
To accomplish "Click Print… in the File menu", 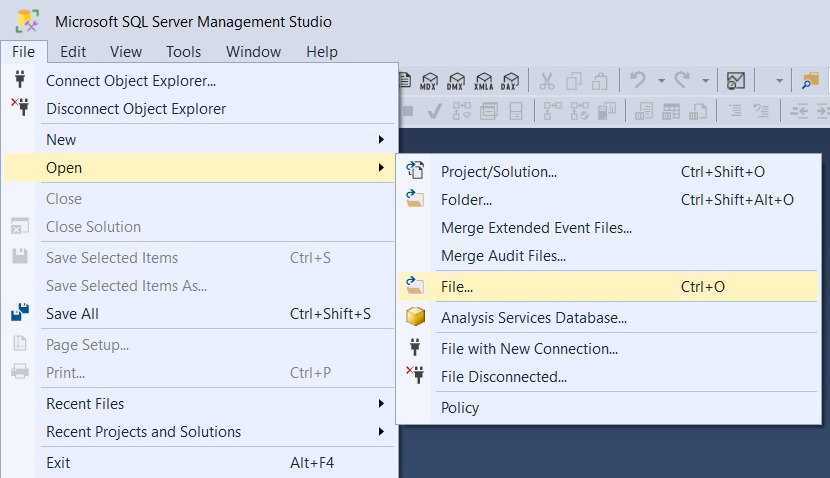I will 201,373.
